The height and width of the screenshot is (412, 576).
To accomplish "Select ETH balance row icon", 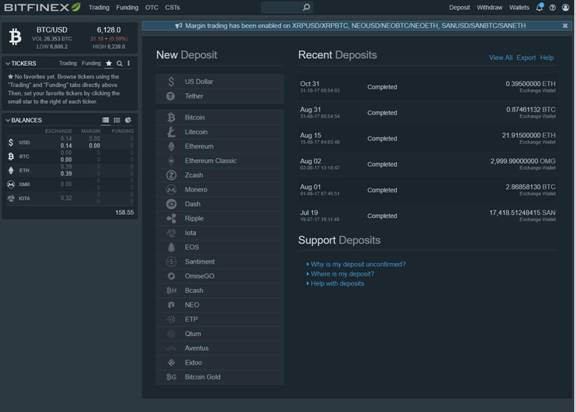I will (11, 170).
